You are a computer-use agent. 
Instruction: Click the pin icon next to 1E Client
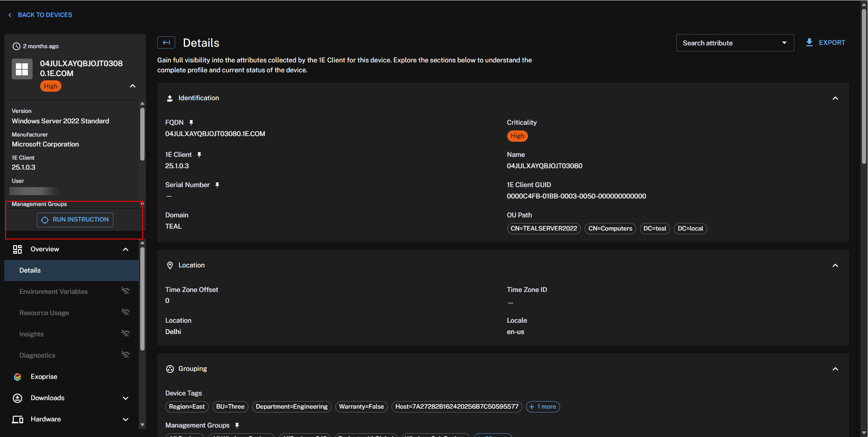pyautogui.click(x=199, y=154)
